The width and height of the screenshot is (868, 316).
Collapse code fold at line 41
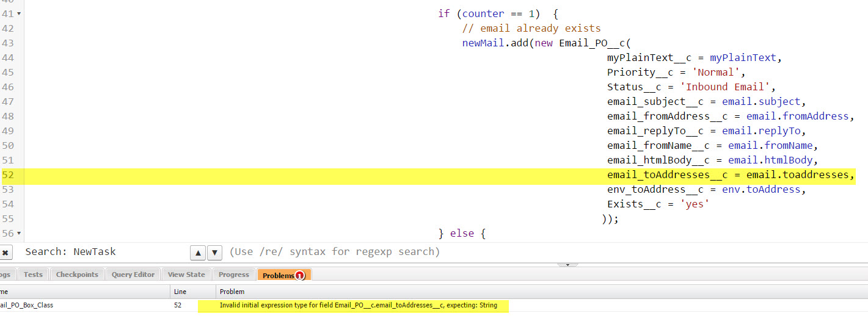click(x=19, y=13)
